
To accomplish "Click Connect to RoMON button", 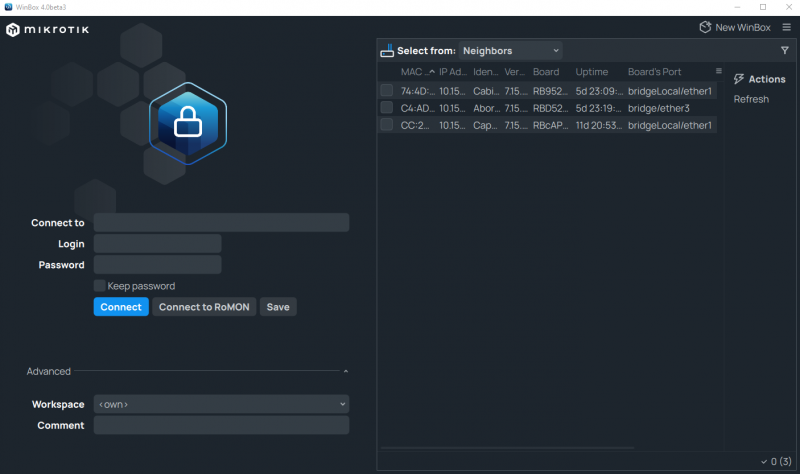I will click(x=204, y=307).
